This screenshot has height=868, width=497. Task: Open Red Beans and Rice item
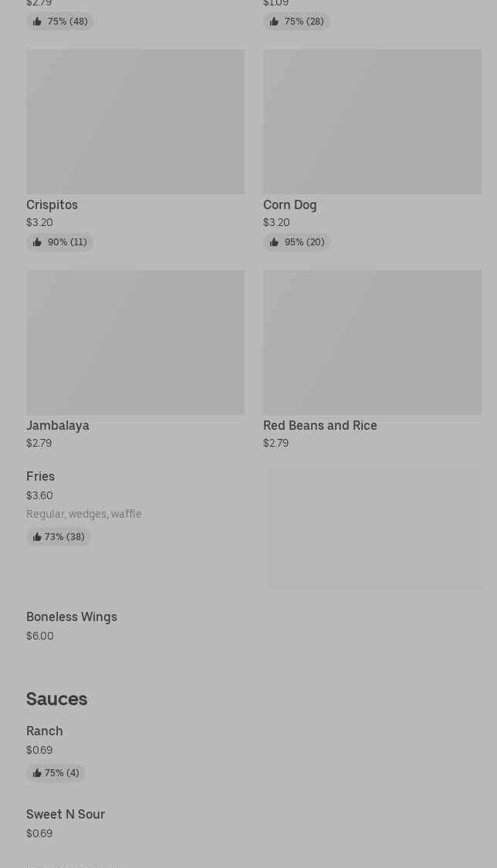tap(319, 426)
